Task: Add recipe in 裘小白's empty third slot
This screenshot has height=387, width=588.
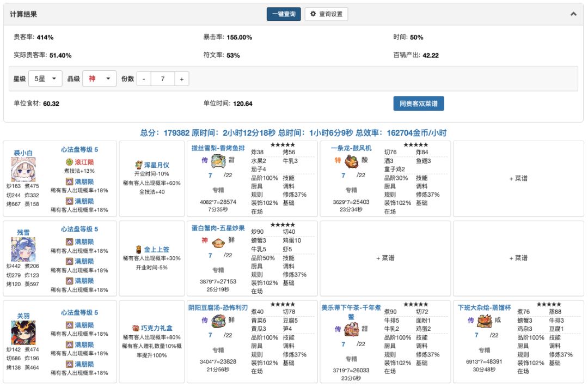Action: coord(518,179)
